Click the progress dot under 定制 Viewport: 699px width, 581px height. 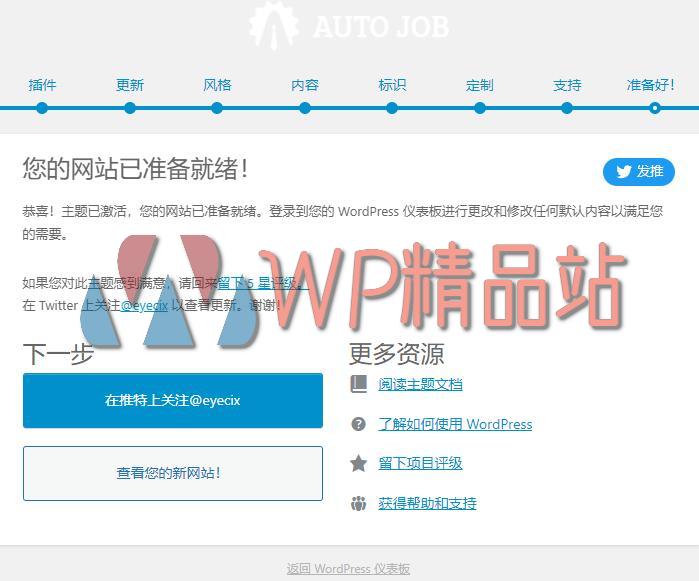[480, 108]
